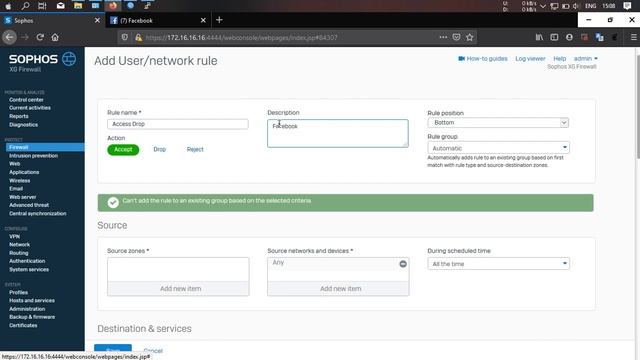
Task: Open the Task View taskbar icon
Action: (42, 6)
